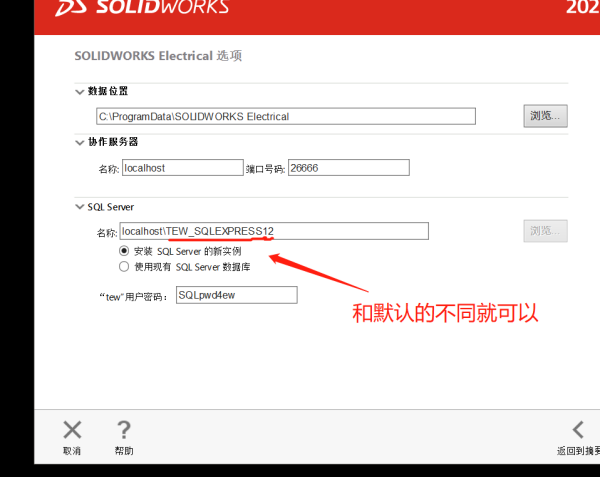This screenshot has height=477, width=600.
Task: Select use existing SQL Server database option
Action: pos(124,267)
